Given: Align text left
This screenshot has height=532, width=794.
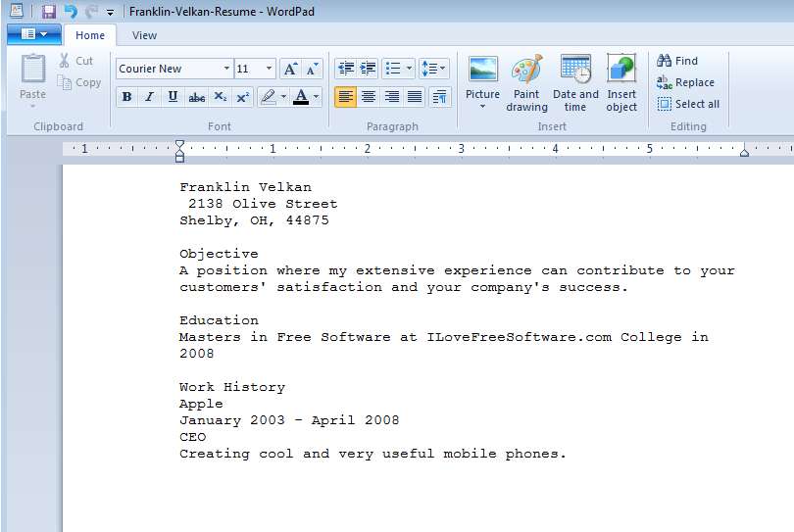Looking at the screenshot, I should coord(345,97).
